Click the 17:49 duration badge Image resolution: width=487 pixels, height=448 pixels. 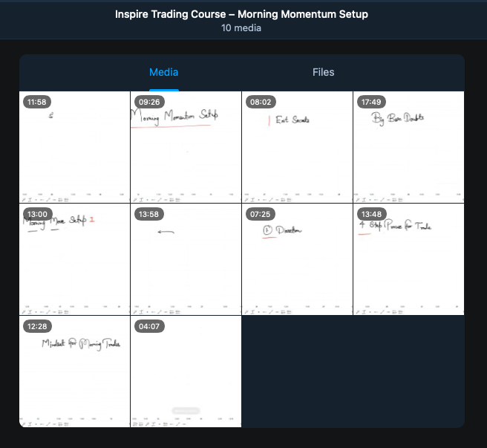pos(370,102)
